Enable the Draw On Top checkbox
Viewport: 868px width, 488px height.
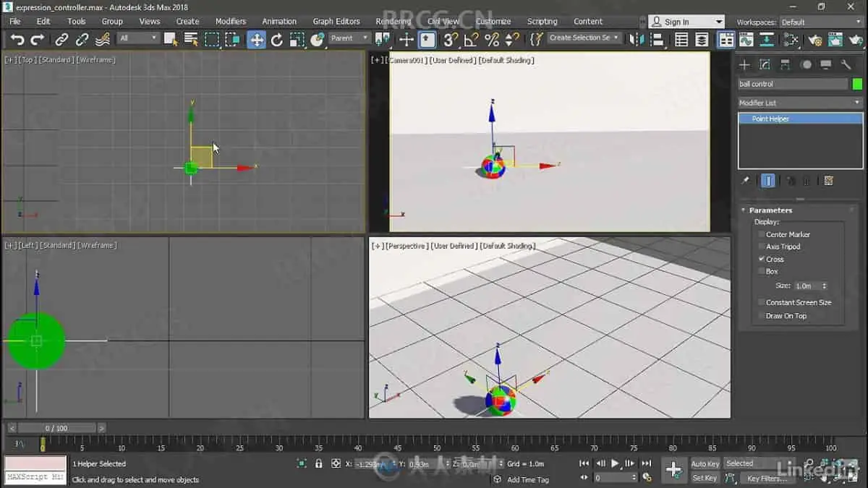click(x=762, y=316)
